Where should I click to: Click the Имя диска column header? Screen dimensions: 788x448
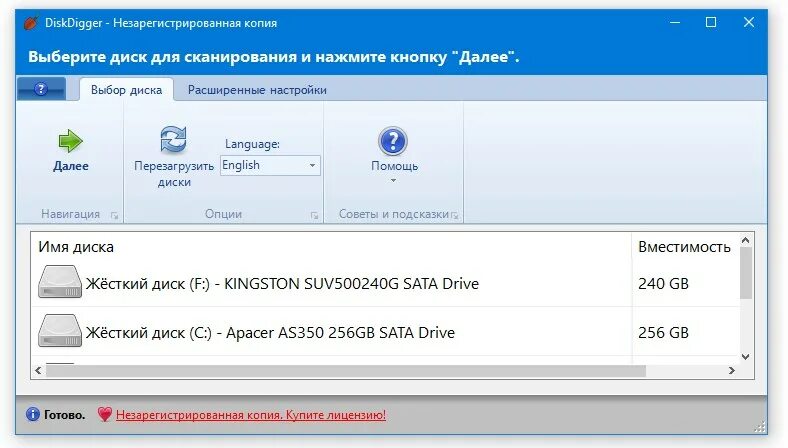point(331,247)
